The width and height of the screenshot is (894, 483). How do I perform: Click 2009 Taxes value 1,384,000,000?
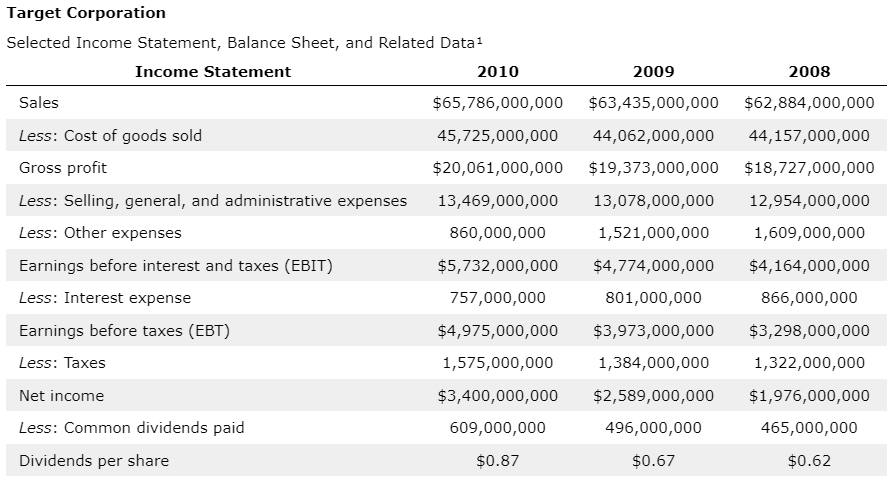click(x=653, y=363)
